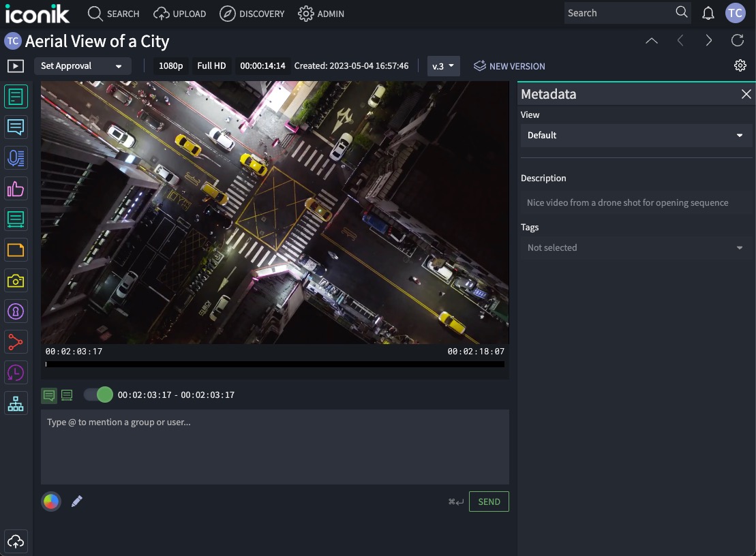
Task: Open the hierarchy relations sidebar icon
Action: click(x=16, y=403)
